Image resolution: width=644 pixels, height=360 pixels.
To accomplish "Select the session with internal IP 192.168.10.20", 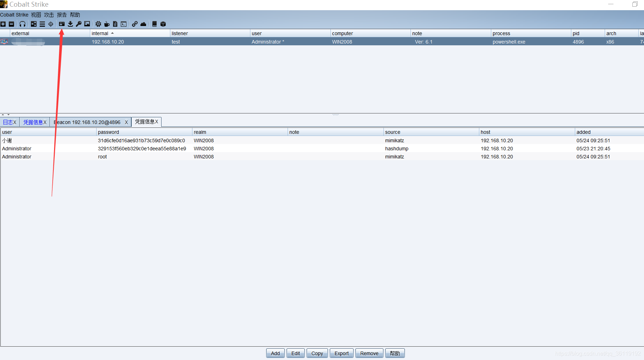I will [322, 42].
